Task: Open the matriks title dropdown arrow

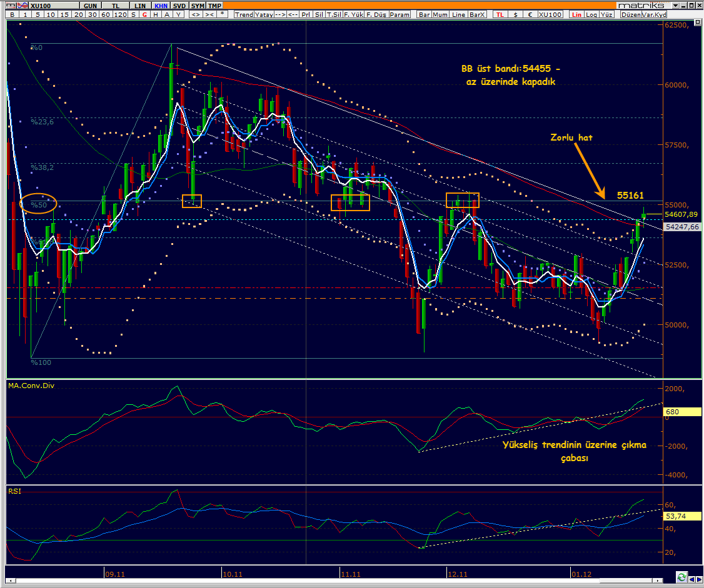Action: click(x=676, y=6)
